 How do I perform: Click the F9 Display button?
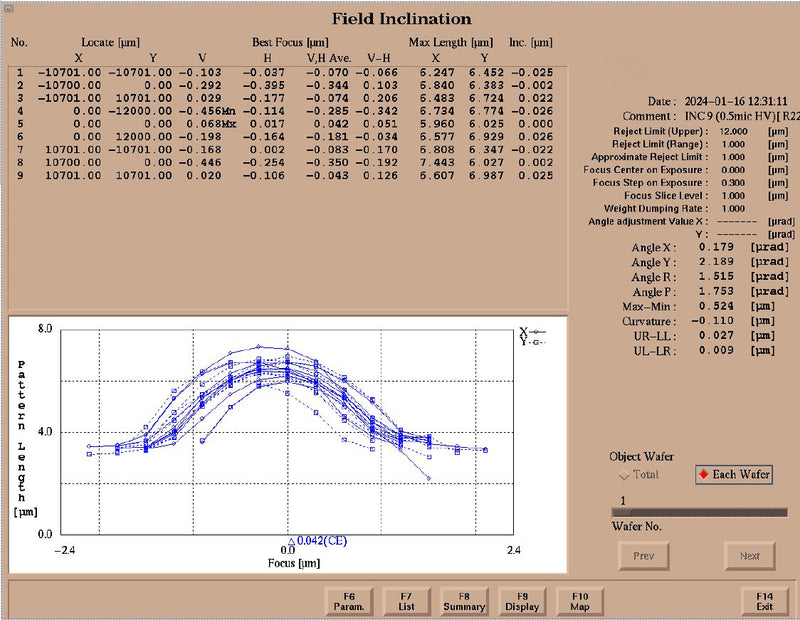522,600
